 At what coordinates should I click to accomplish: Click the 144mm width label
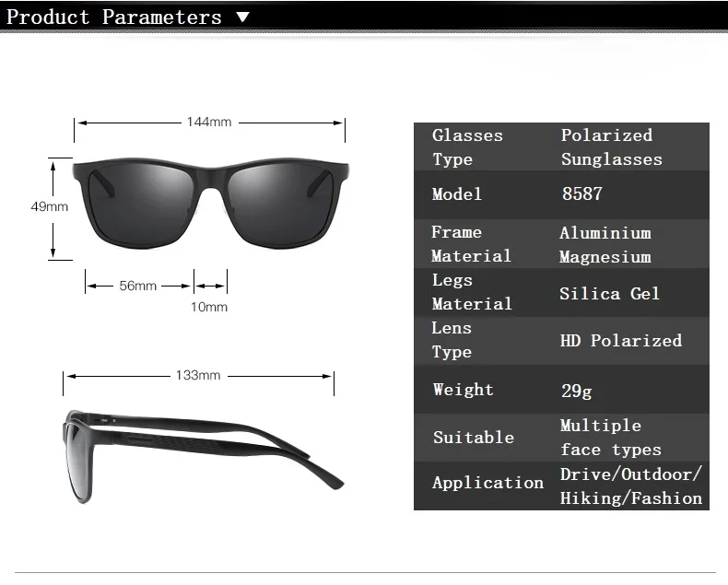(209, 123)
